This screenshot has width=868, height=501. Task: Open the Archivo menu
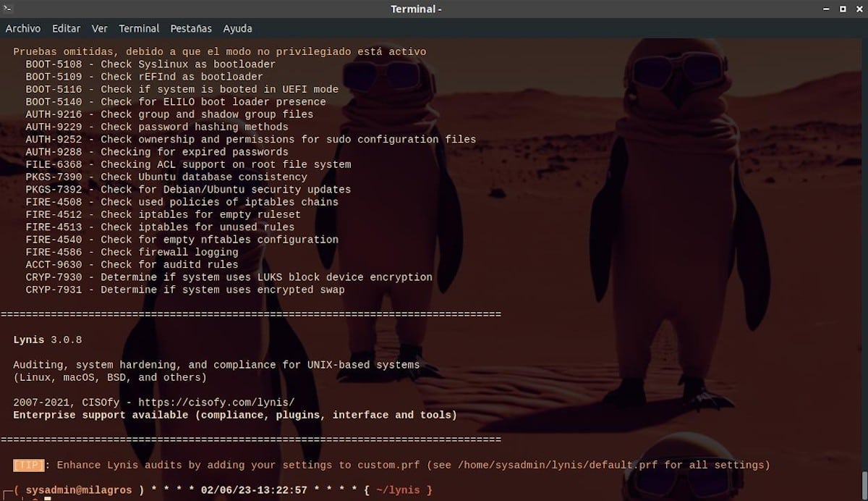(23, 28)
